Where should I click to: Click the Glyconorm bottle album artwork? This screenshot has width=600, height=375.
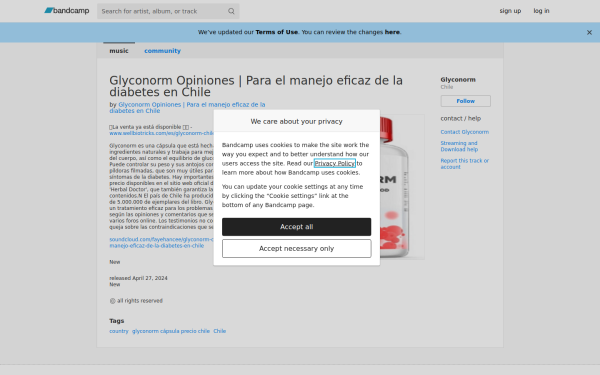coord(402,187)
